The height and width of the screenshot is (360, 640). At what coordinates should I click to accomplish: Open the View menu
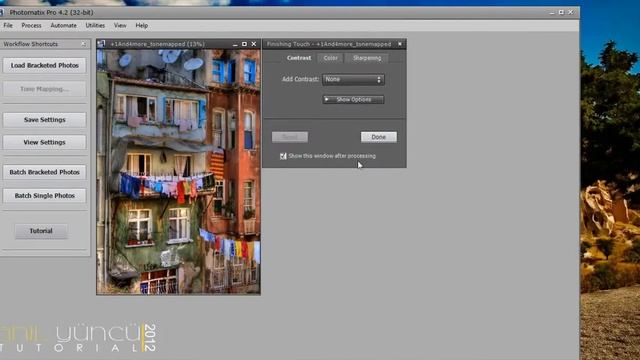pyautogui.click(x=120, y=25)
